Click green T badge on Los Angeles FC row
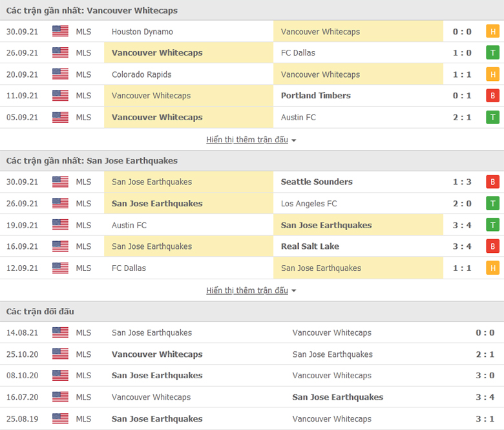Image resolution: width=504 pixels, height=430 pixels. (x=492, y=203)
